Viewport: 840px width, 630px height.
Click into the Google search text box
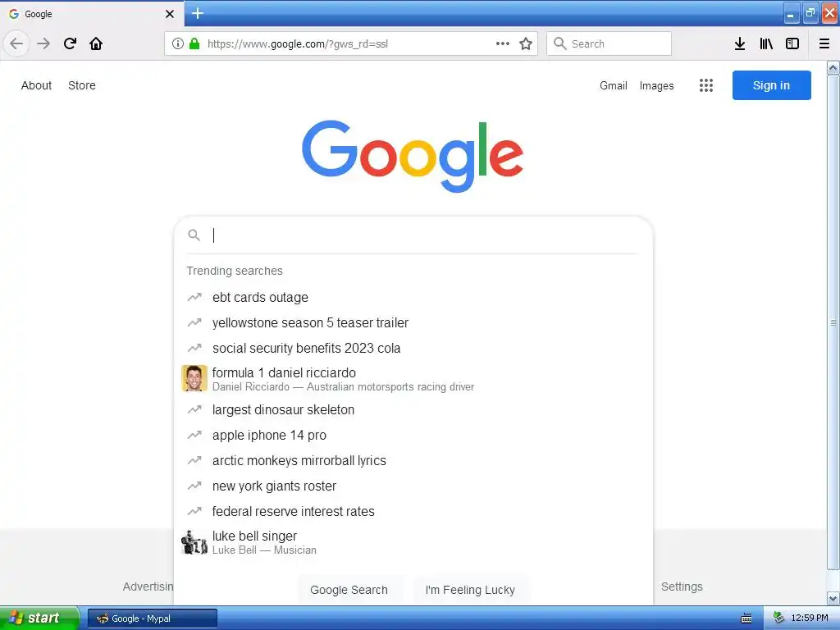click(x=423, y=235)
